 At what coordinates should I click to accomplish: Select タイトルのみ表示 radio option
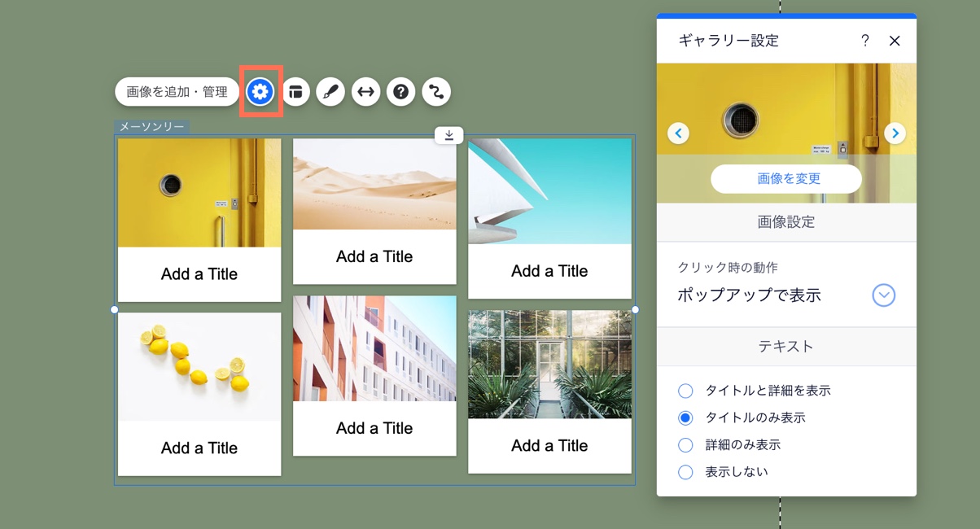685,418
